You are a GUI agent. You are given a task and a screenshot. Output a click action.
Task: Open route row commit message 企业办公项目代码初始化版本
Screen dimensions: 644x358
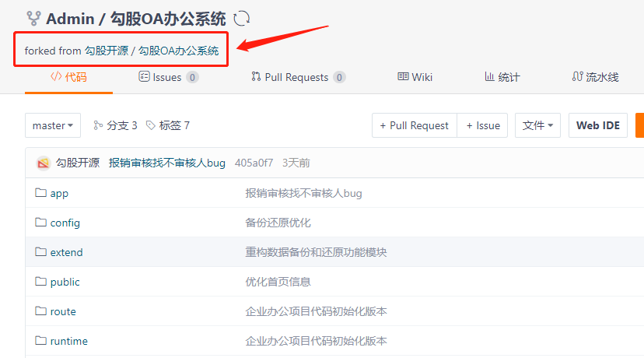[x=316, y=311]
